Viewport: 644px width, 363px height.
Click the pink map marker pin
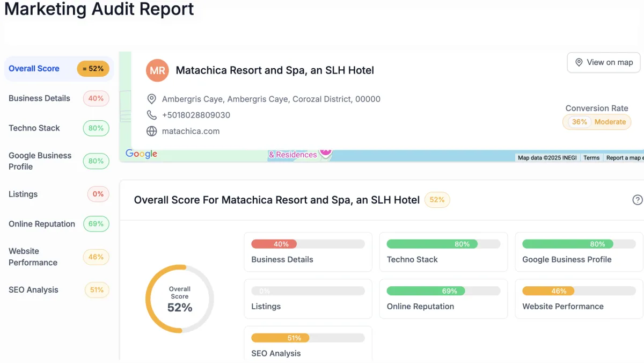click(x=325, y=153)
